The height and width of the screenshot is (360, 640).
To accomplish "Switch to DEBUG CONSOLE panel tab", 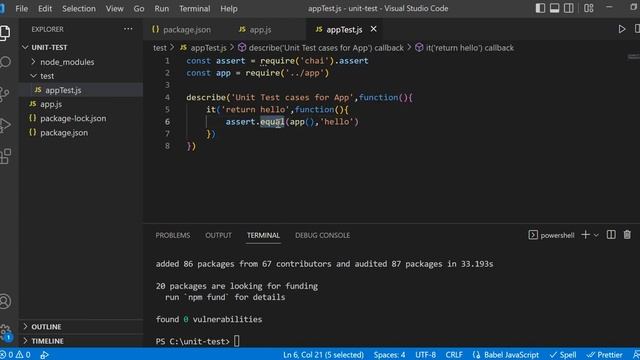I will point(322,235).
